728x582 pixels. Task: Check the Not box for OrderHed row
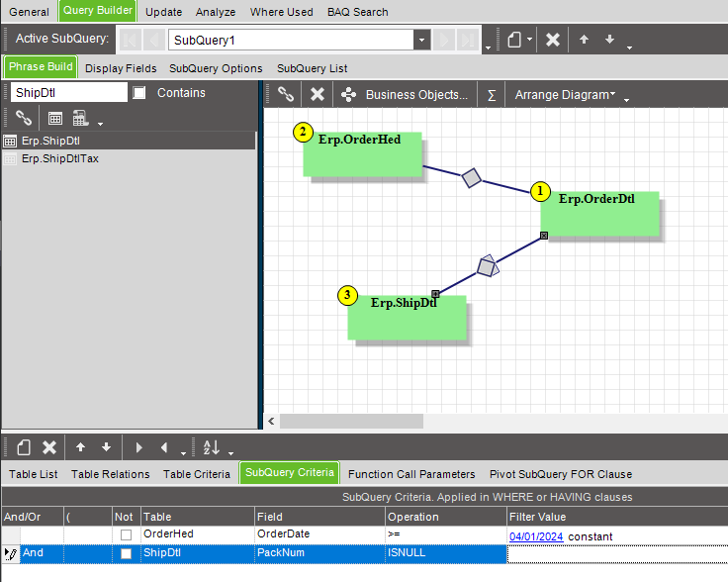click(x=126, y=535)
